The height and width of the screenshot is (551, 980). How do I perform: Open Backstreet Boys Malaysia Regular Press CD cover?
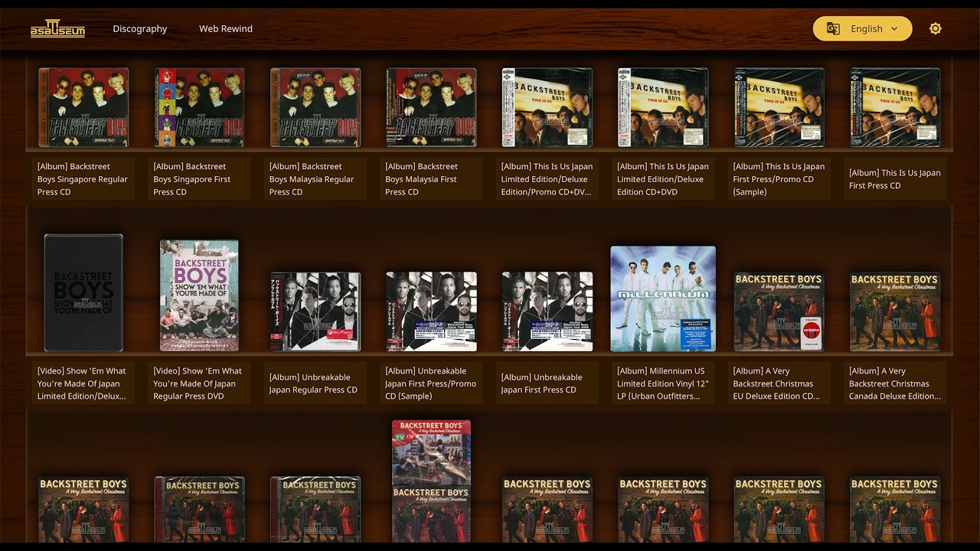pyautogui.click(x=315, y=107)
